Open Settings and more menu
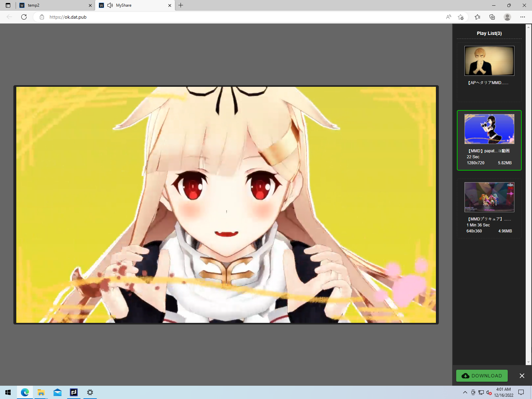The width and height of the screenshot is (532, 399). [522, 17]
